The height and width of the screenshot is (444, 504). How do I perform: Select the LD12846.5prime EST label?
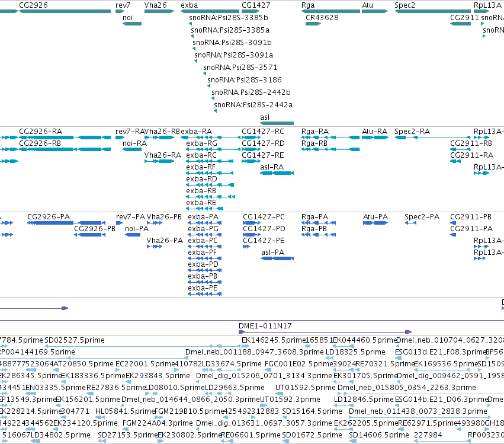tap(364, 400)
